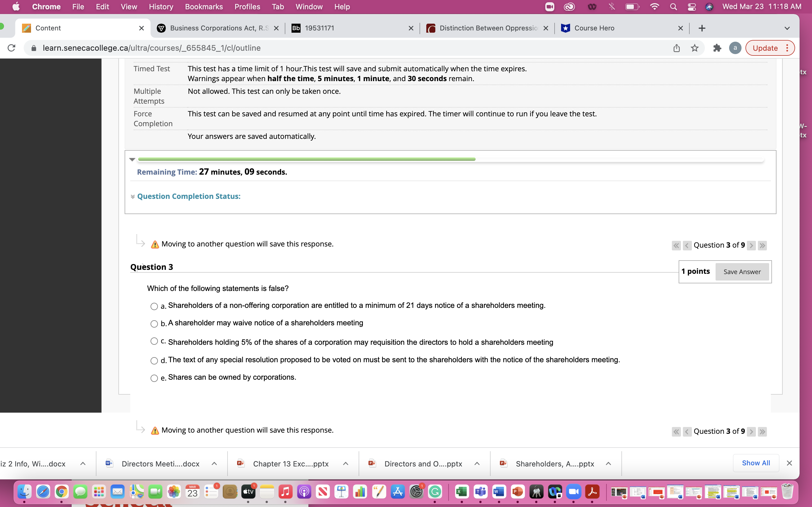The width and height of the screenshot is (812, 507).
Task: Launch Zoom from the dock
Action: (x=574, y=492)
